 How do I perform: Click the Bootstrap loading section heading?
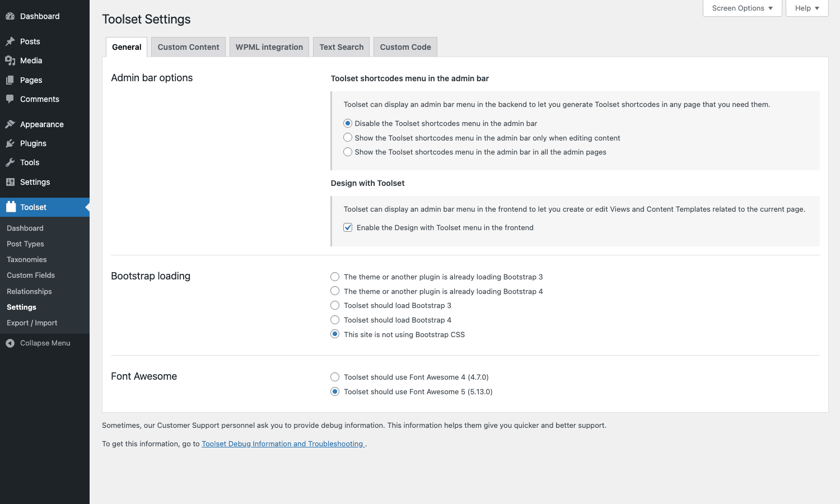(x=151, y=276)
